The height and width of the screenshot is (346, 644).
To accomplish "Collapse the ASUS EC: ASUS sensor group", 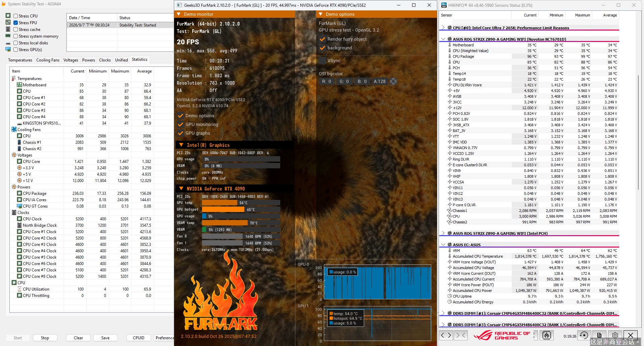I will click(443, 245).
